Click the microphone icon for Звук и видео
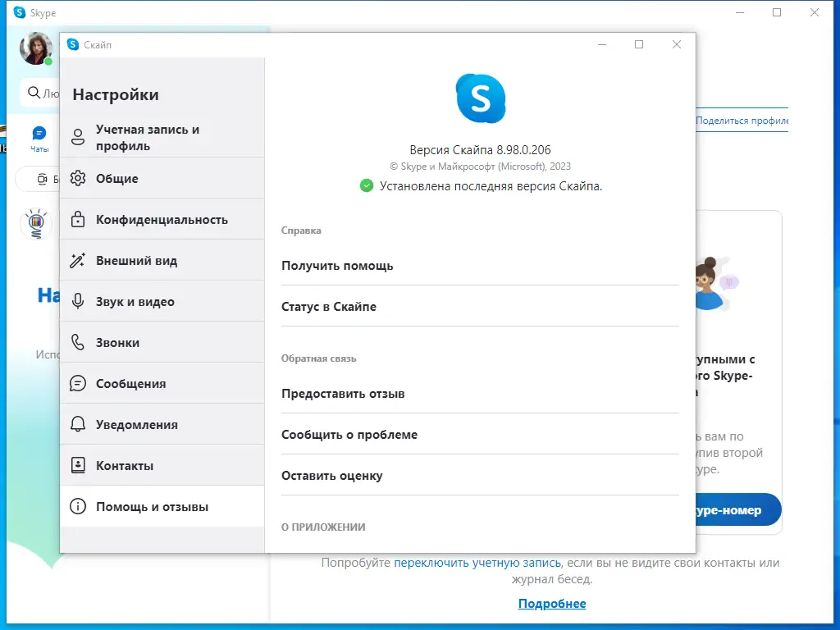Screen dimensions: 840x630 [x=78, y=301]
